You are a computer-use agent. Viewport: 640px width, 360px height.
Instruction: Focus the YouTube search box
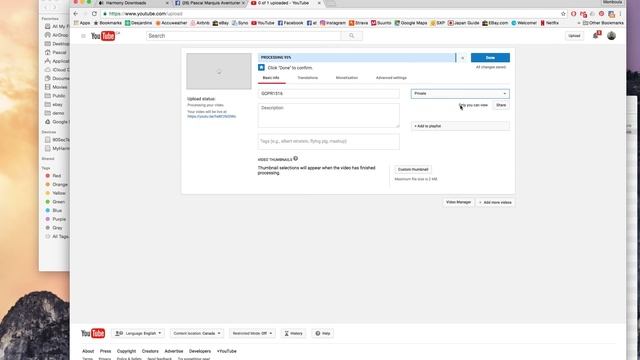244,36
